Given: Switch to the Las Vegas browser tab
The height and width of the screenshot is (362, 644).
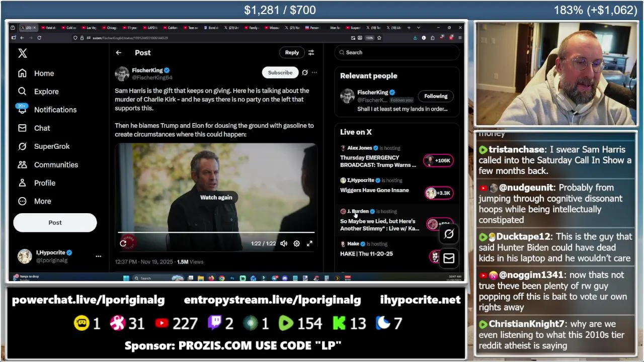Looking at the screenshot, I should coord(90,28).
